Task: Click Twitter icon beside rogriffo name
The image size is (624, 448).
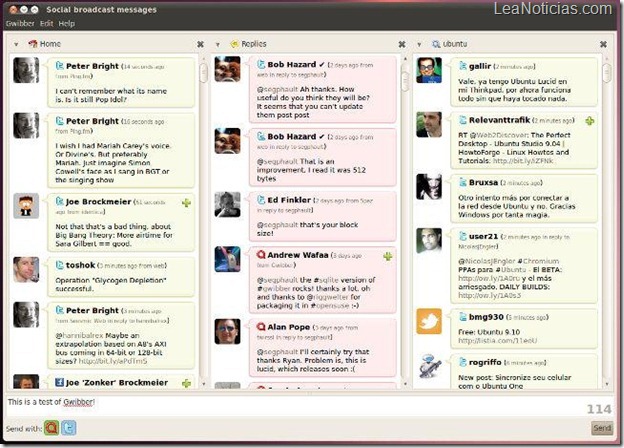Action: pos(463,362)
